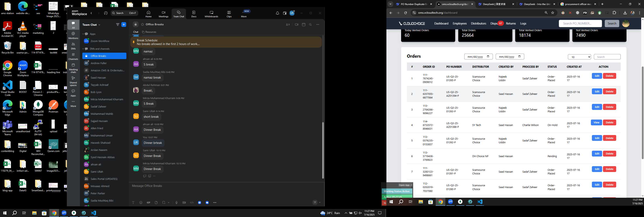The width and height of the screenshot is (644, 217).
Task: Open Zoom Meetings section
Action: pos(163,14)
